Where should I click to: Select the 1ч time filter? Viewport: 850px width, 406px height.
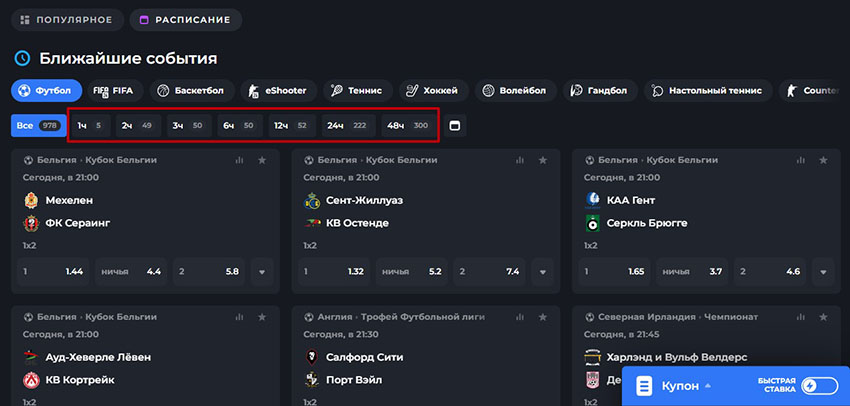[x=89, y=126]
